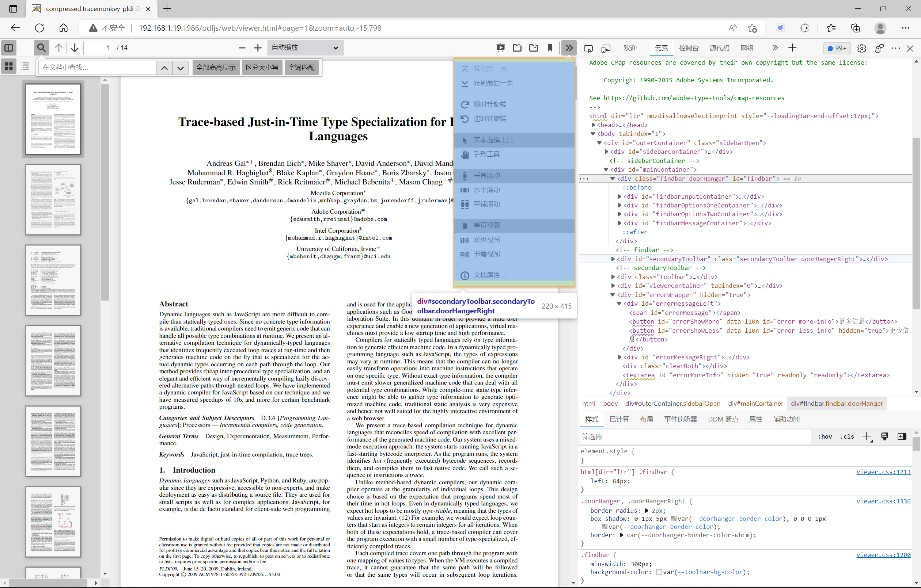Expand the findbarInputContainer div node
The height and width of the screenshot is (588, 921).
[619, 196]
